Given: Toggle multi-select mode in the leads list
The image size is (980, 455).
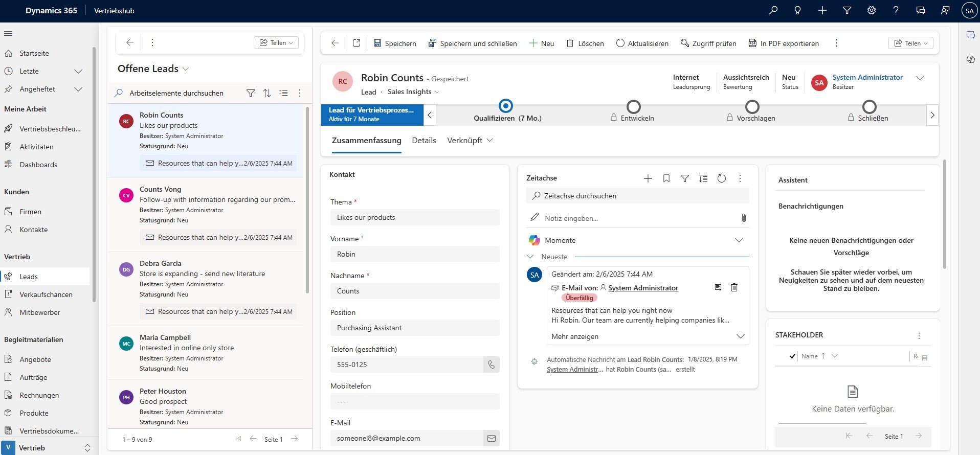Looking at the screenshot, I should 283,93.
